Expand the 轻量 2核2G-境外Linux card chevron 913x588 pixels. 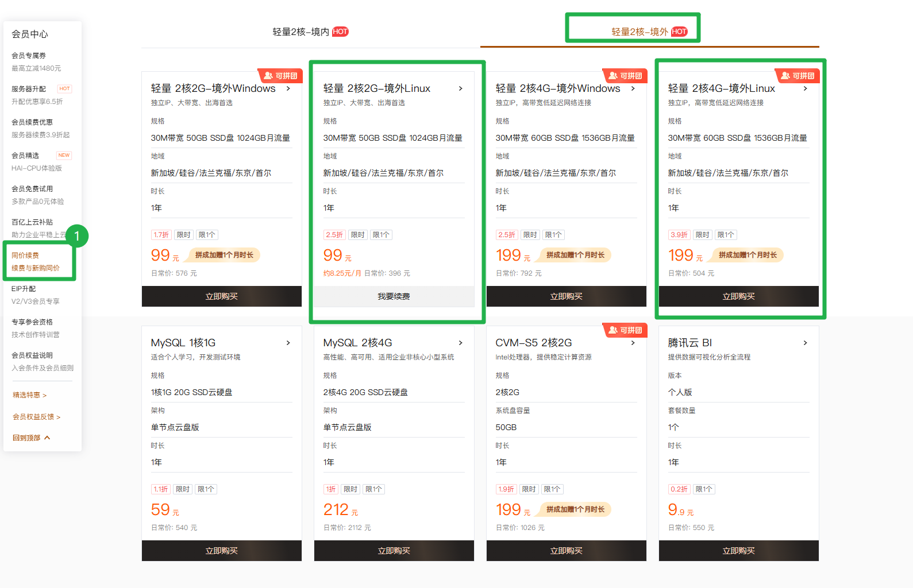point(460,88)
